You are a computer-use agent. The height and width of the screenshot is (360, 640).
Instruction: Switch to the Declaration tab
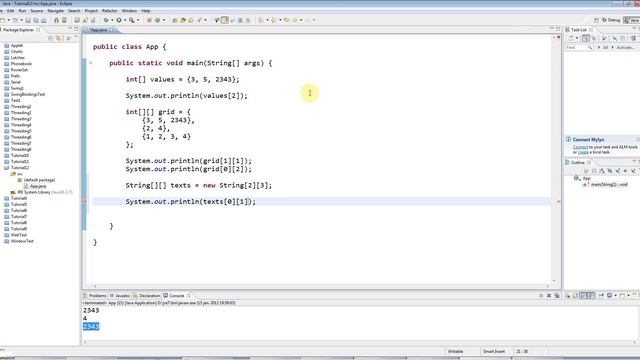click(x=147, y=296)
